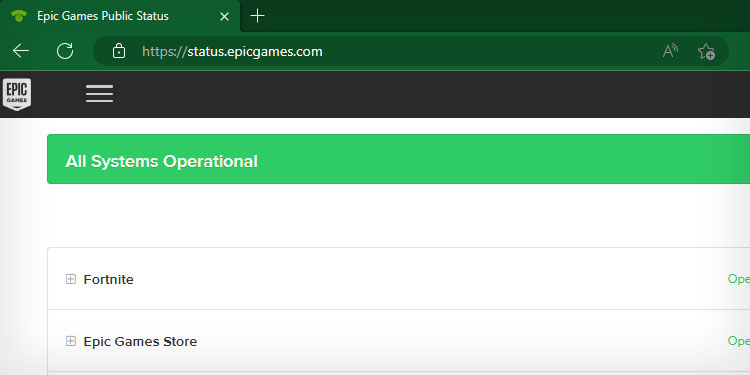Click the Fortnite row label
This screenshot has height=375, width=750.
(109, 279)
